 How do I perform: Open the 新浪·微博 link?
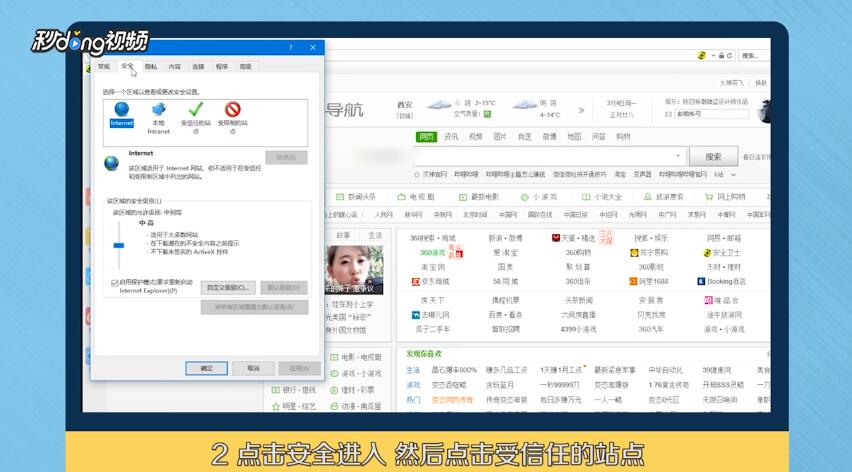505,238
